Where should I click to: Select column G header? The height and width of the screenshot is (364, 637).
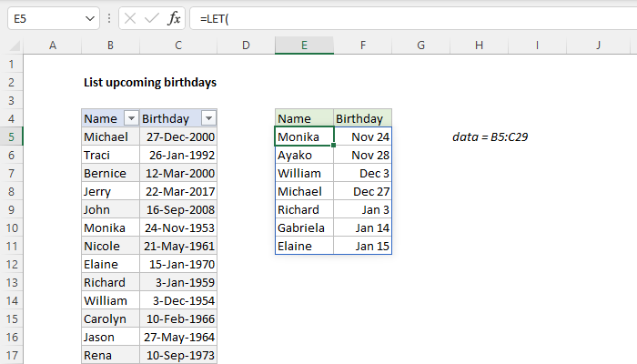point(420,45)
